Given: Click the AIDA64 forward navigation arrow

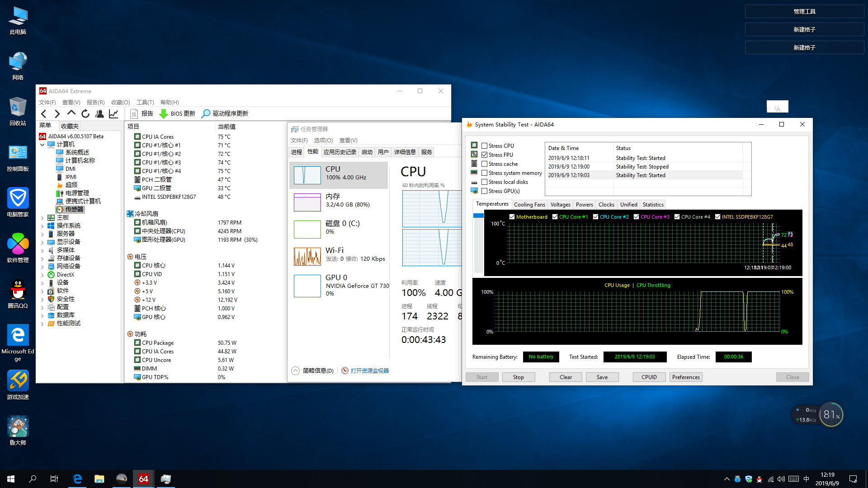Looking at the screenshot, I should coord(57,113).
